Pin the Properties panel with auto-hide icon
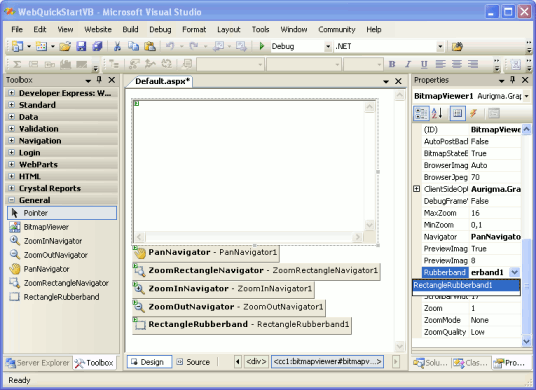Viewport: 536px width, 390px height. click(512, 80)
